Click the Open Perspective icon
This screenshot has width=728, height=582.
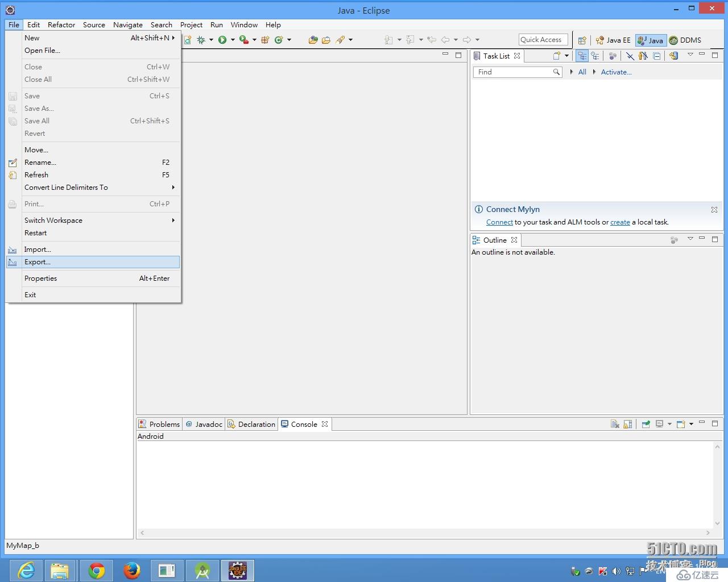pyautogui.click(x=582, y=40)
